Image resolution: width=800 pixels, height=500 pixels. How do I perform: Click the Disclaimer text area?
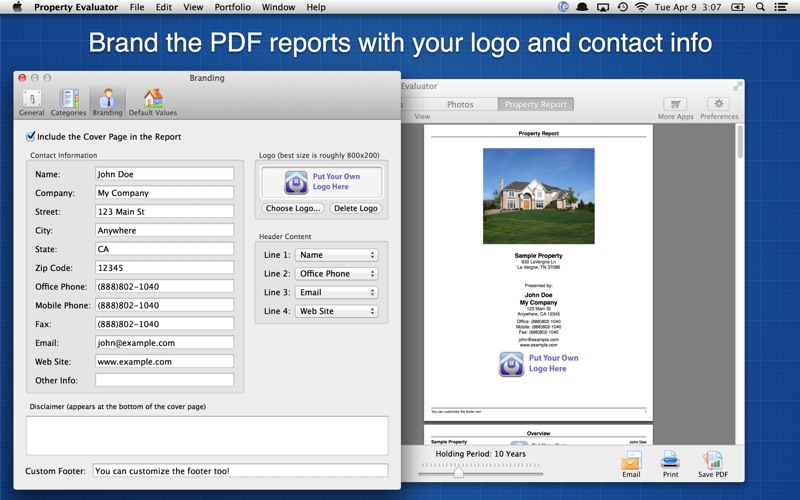207,435
